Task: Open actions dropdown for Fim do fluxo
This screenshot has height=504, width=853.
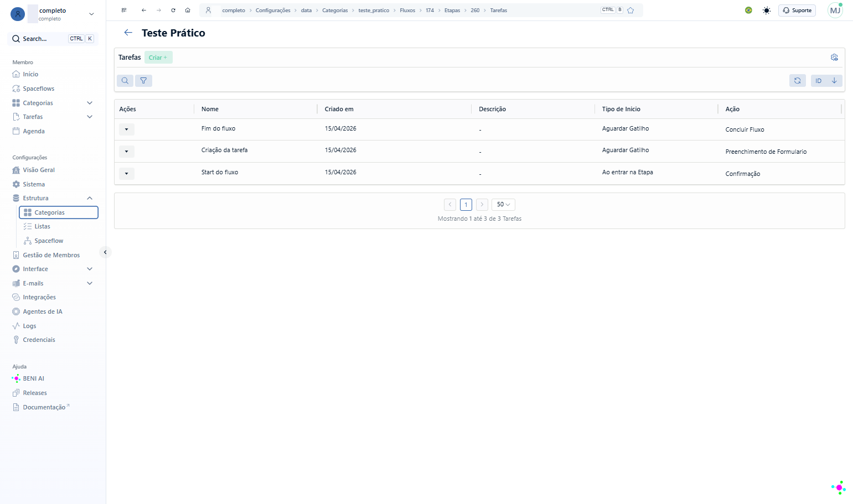Action: (x=127, y=129)
